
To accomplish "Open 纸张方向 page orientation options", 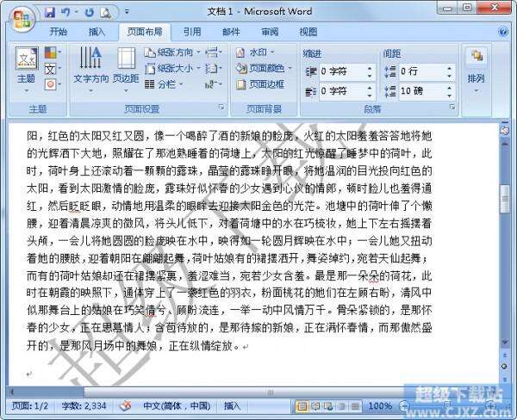I will (172, 52).
